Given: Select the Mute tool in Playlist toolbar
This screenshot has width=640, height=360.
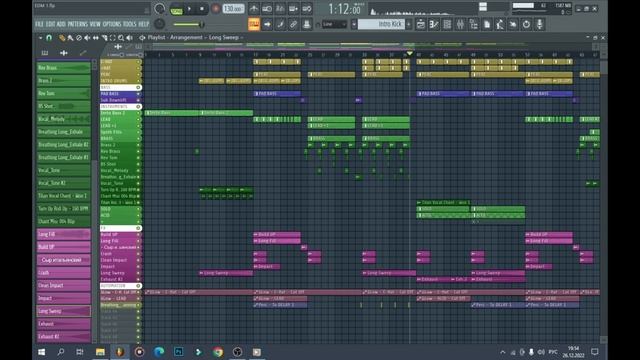Looking at the screenshot, I should [x=87, y=38].
